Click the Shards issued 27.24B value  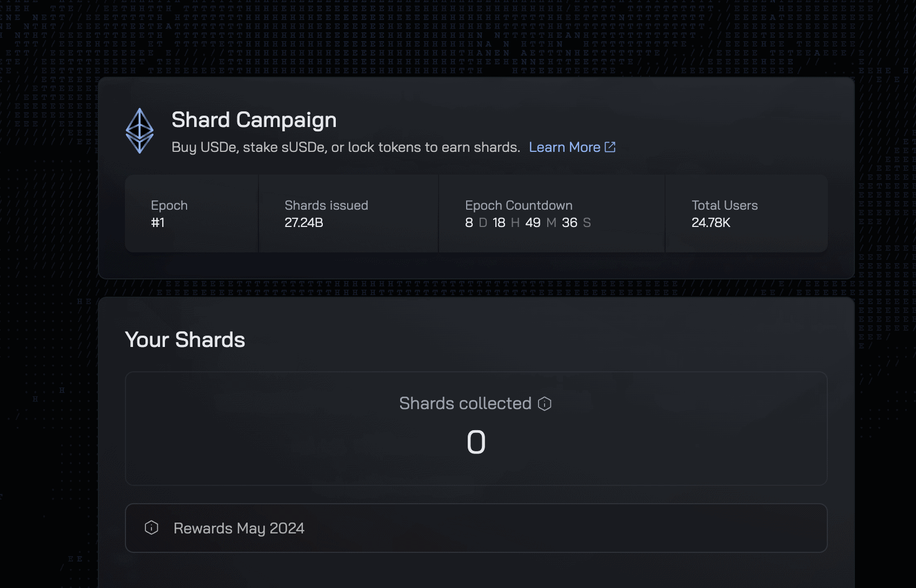point(304,223)
